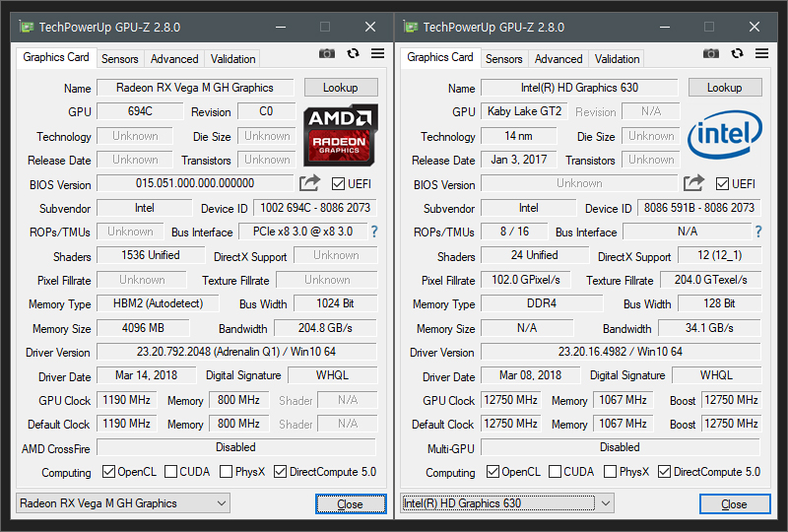Toggle DirectCompute 5.0 checkbox in Radeon window
The height and width of the screenshot is (532, 788).
[280, 472]
